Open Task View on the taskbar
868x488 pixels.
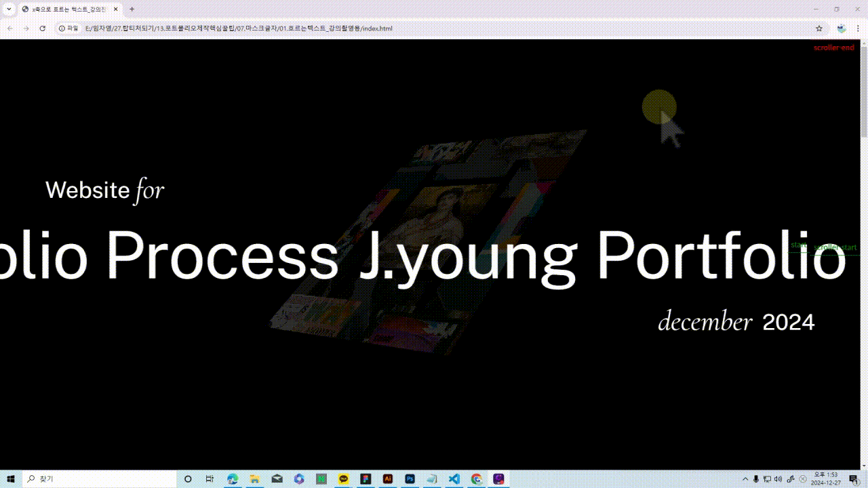tap(210, 479)
